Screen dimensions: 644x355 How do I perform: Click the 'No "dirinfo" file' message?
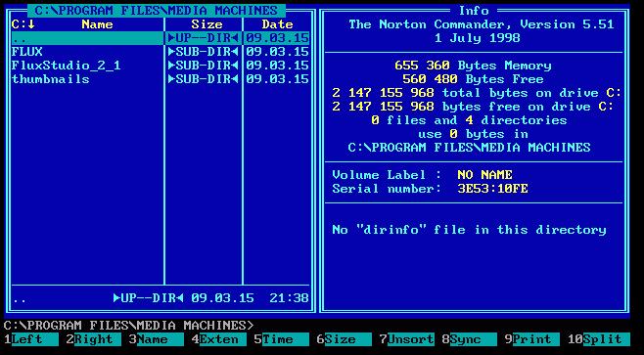(469, 230)
